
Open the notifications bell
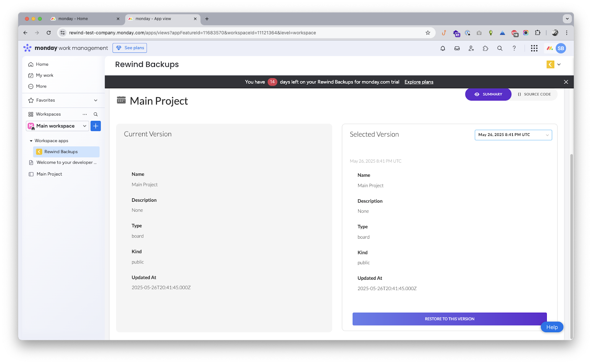[x=443, y=48]
